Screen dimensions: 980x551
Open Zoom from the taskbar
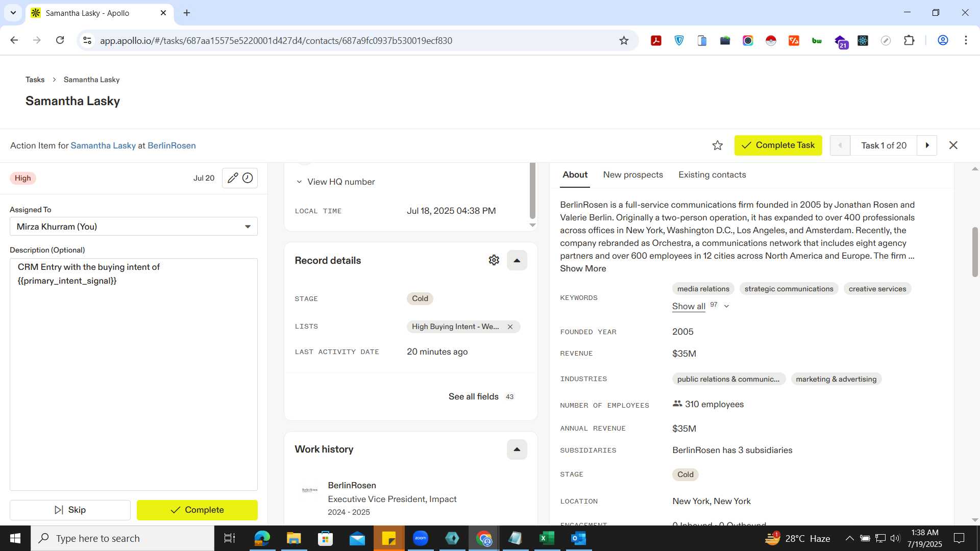pos(420,538)
